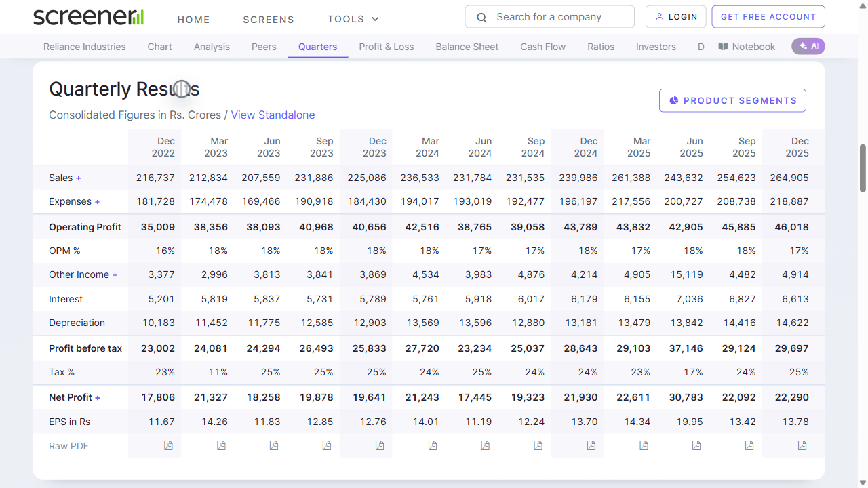Viewport: 868px width, 488px height.
Task: Open the Dec 2022 raw PDF icon
Action: (x=168, y=445)
